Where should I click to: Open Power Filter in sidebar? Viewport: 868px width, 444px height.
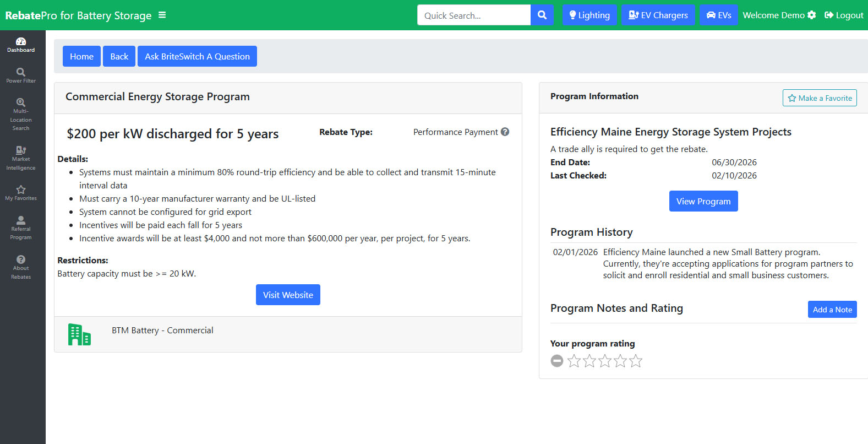click(21, 76)
